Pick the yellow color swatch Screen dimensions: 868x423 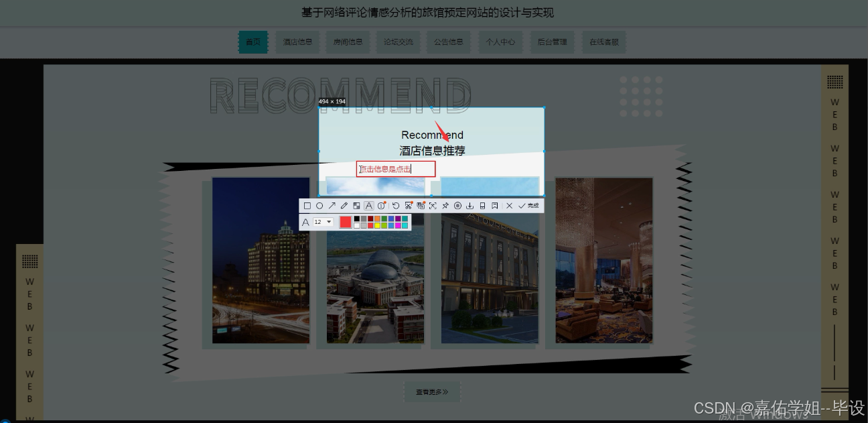click(x=377, y=226)
